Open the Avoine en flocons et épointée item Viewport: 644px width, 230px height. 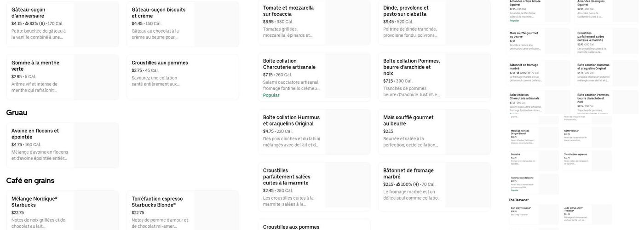click(62, 145)
